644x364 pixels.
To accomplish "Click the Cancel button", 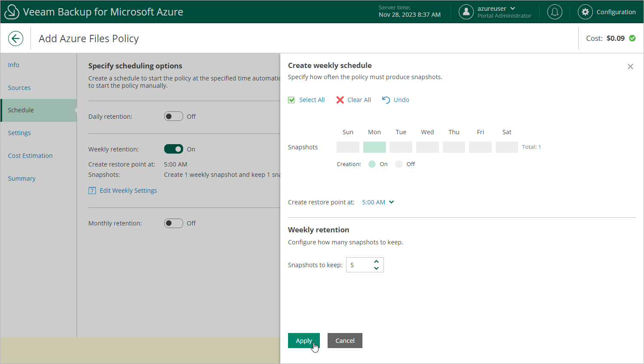I will click(345, 341).
